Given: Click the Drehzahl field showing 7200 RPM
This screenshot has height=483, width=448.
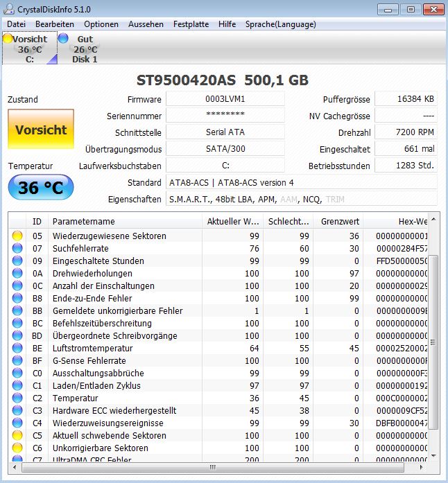Looking at the screenshot, I should (x=406, y=132).
